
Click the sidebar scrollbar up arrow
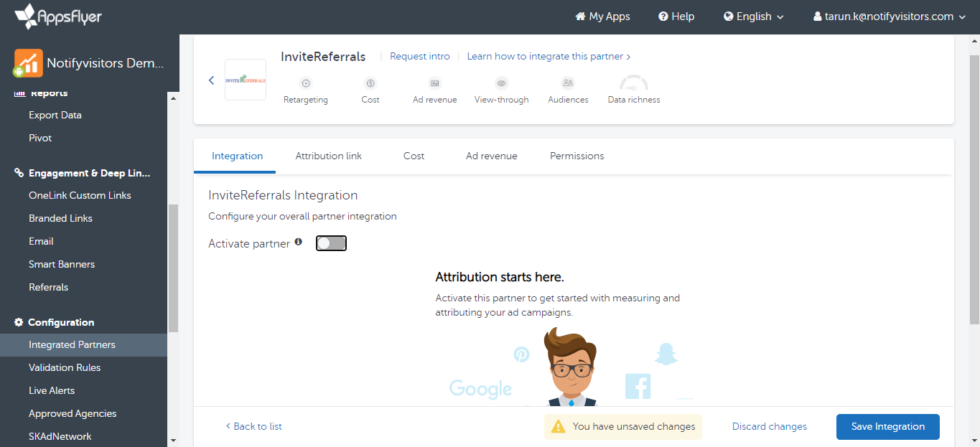tap(173, 98)
